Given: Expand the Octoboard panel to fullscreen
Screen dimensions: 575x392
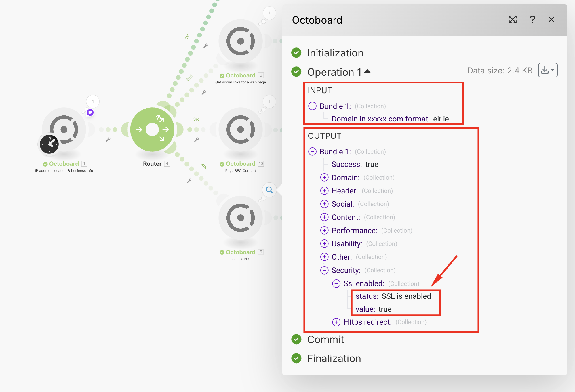Looking at the screenshot, I should (x=513, y=20).
